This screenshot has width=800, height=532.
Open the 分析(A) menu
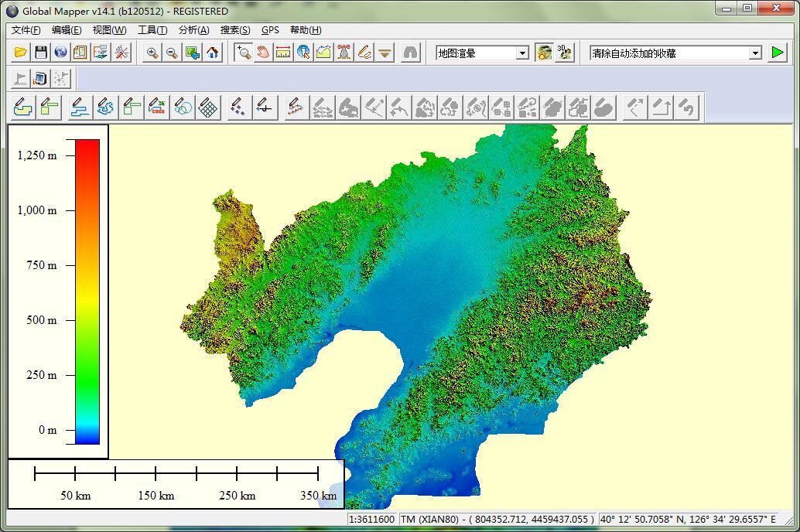[194, 30]
